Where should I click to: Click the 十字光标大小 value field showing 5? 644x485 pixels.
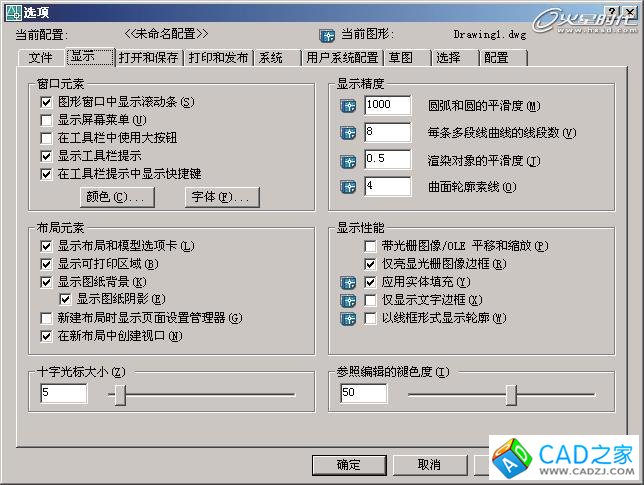[x=64, y=393]
